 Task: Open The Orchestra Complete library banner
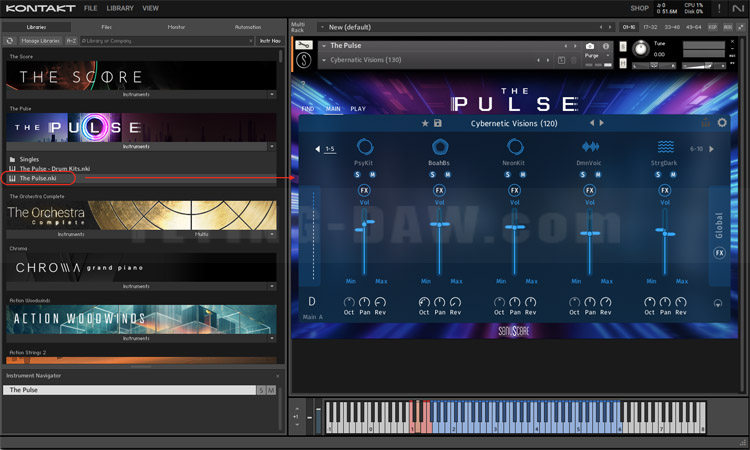(x=142, y=215)
